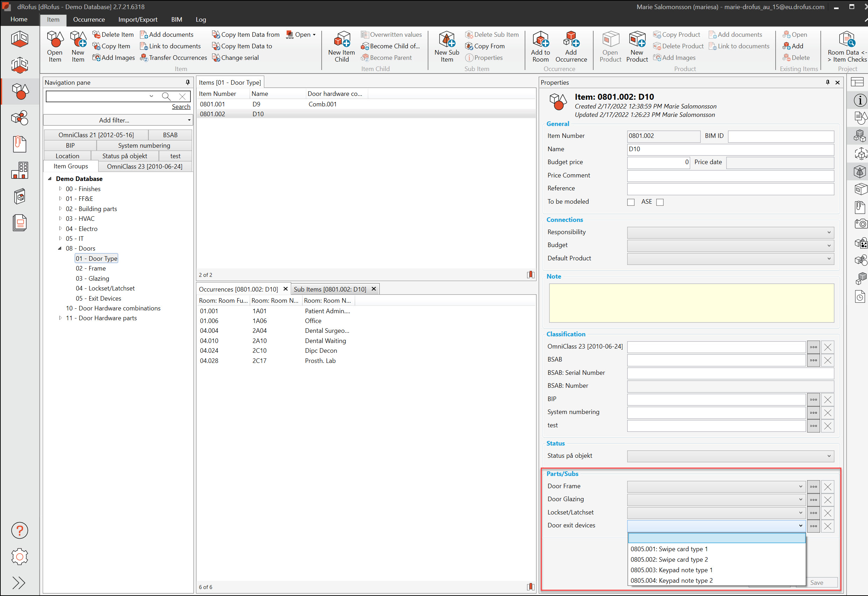Open the help question mark icon
868x596 pixels.
(19, 530)
